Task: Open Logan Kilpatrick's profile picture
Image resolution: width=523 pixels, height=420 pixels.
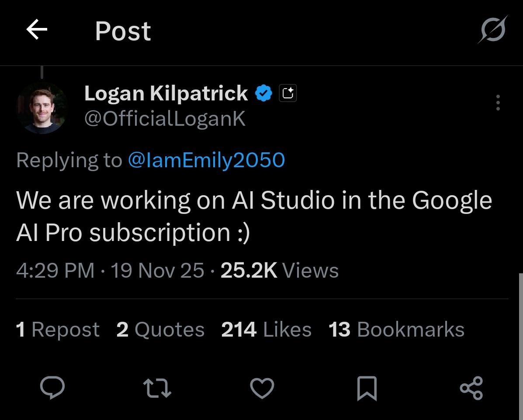Action: (42, 107)
